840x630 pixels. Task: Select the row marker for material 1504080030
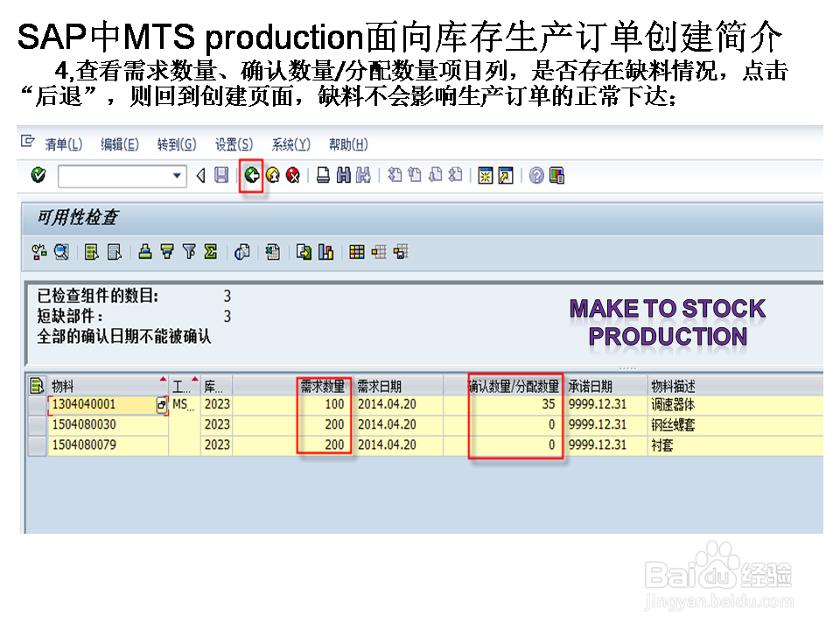(38, 425)
